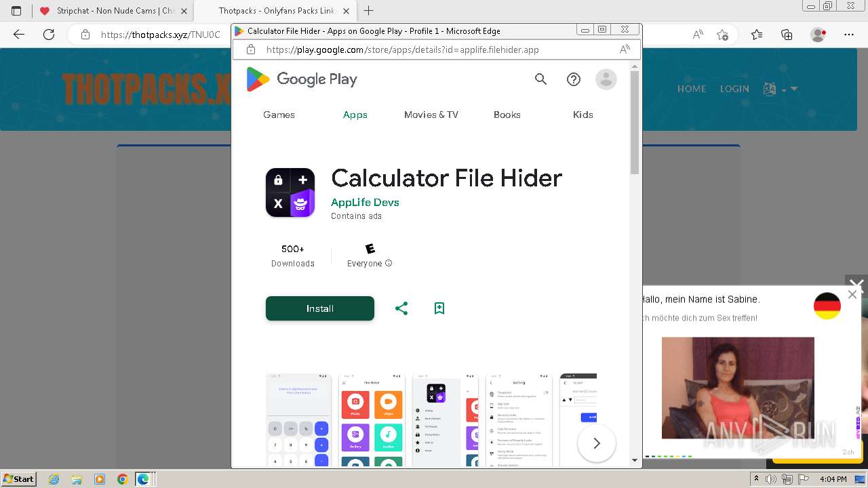Select the Apps tab
The height and width of the screenshot is (488, 868).
point(355,115)
